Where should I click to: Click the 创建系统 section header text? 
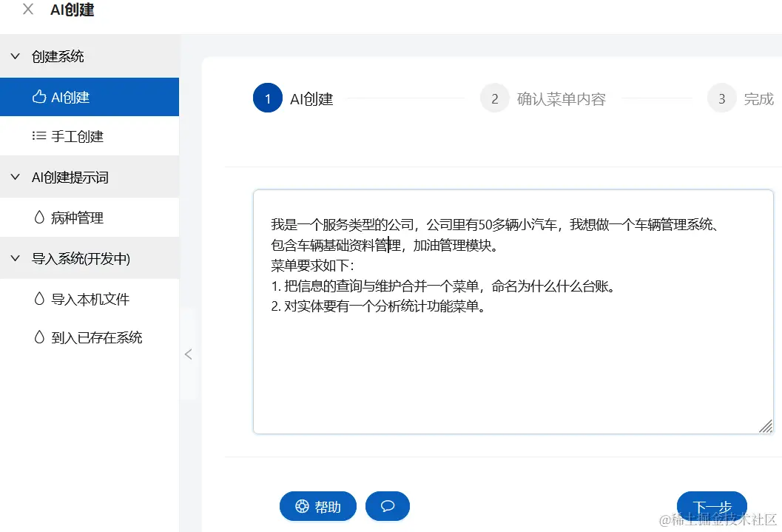click(x=58, y=56)
